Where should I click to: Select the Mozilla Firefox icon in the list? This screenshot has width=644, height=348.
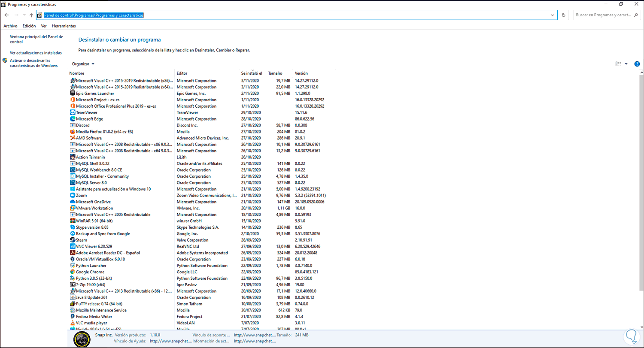tap(73, 131)
